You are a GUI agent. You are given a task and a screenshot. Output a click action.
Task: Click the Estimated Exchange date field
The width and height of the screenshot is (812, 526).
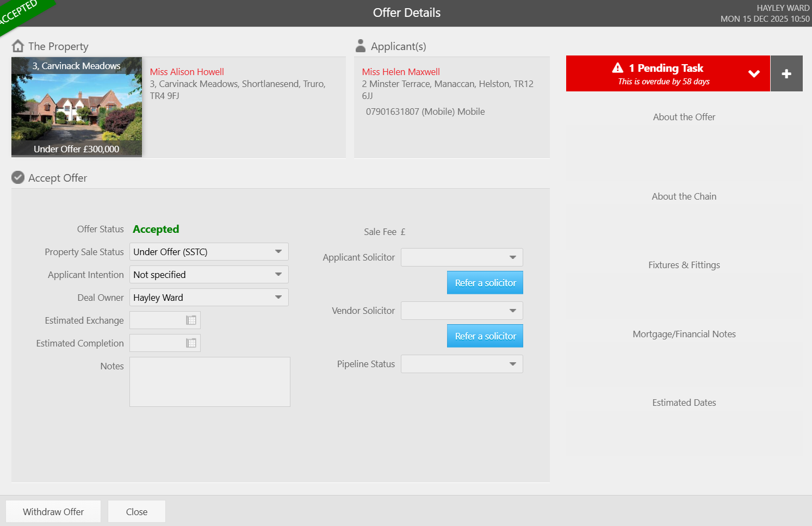pos(165,320)
